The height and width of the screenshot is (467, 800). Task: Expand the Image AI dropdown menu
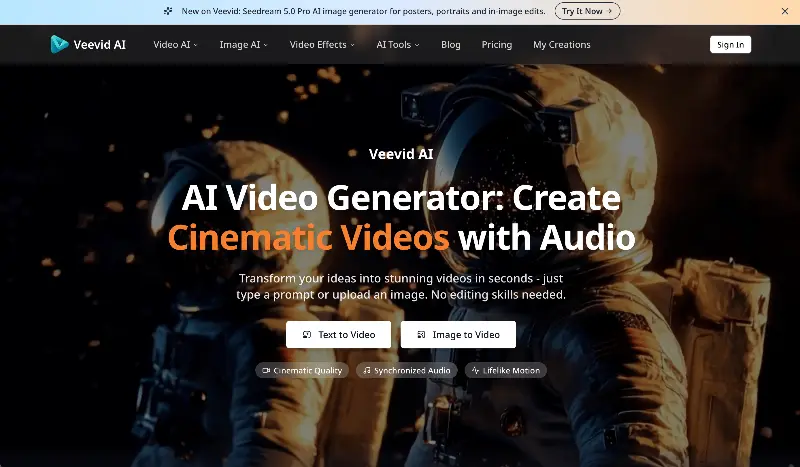click(x=243, y=45)
